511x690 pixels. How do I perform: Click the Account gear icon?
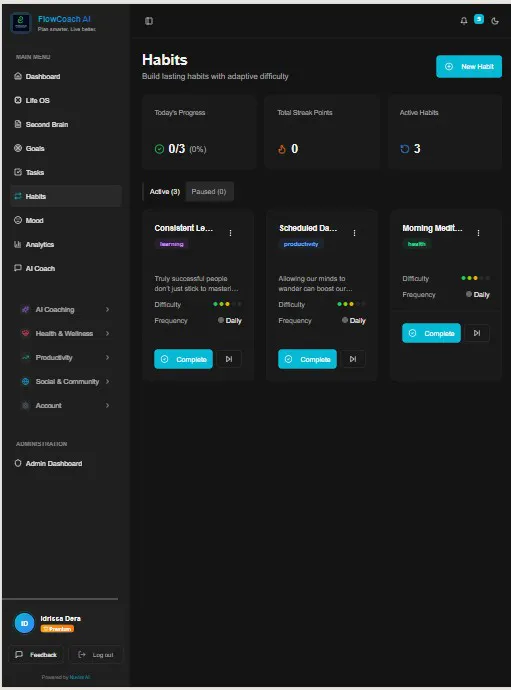tap(26, 405)
